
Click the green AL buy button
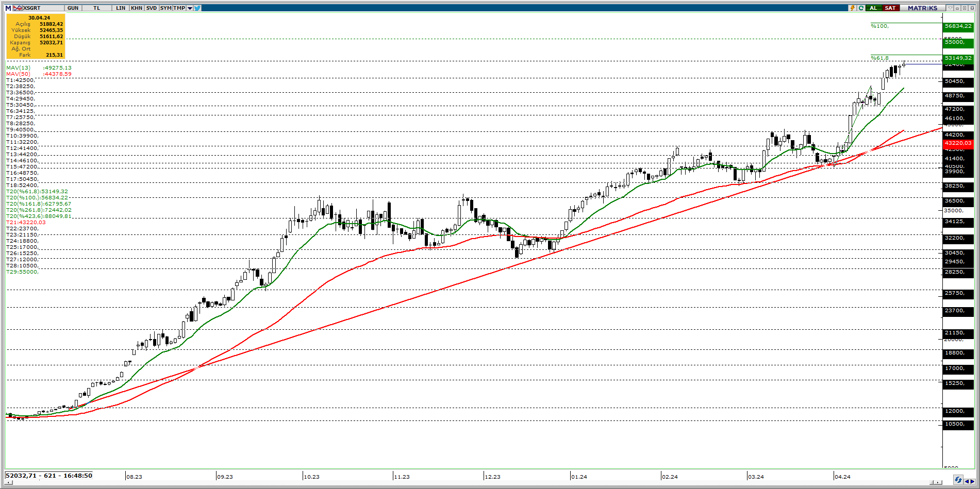[x=873, y=8]
